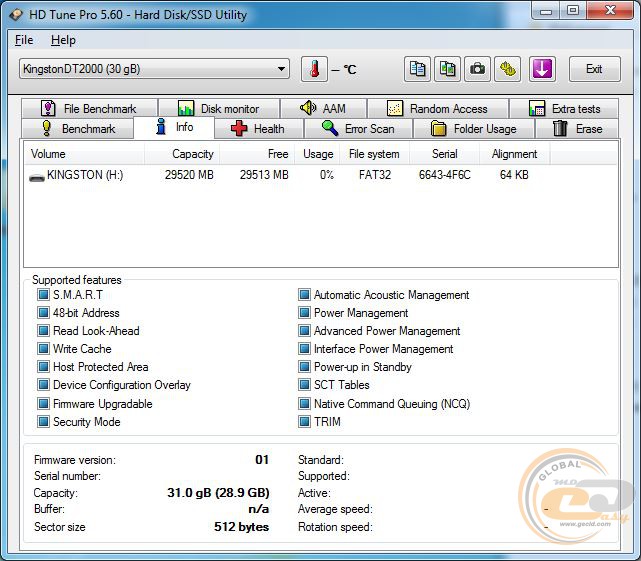Select the Info tab
Viewport: 641px width, 561px height.
(x=174, y=127)
